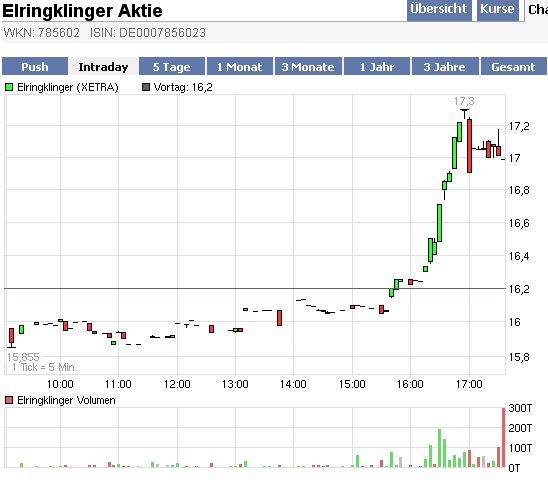This screenshot has height=486, width=548.
Task: Show the 3 Jahre chart
Action: coord(445,67)
